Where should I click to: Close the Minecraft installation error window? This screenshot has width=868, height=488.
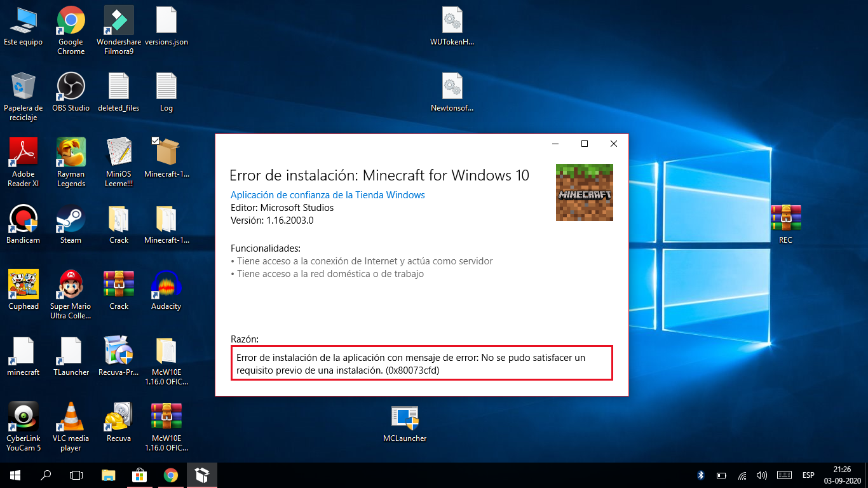point(614,144)
